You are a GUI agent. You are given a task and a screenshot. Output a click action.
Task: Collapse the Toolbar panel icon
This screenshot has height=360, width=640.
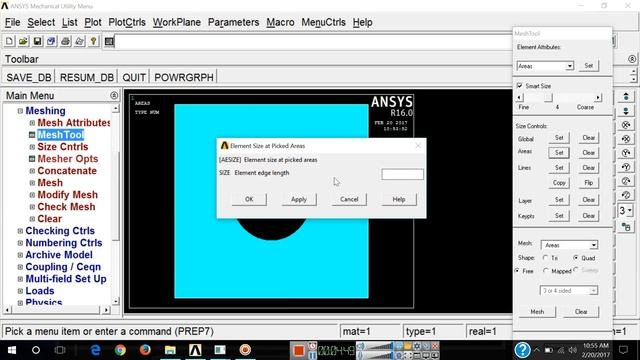click(x=632, y=59)
